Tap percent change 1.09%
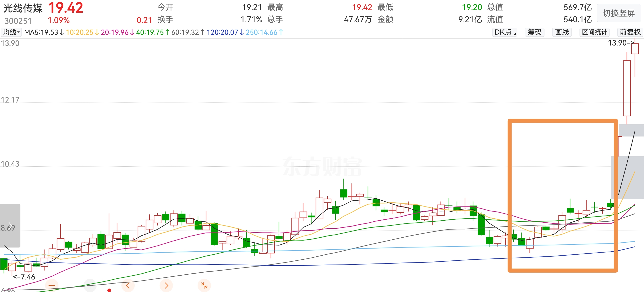The width and height of the screenshot is (644, 292). tap(59, 20)
